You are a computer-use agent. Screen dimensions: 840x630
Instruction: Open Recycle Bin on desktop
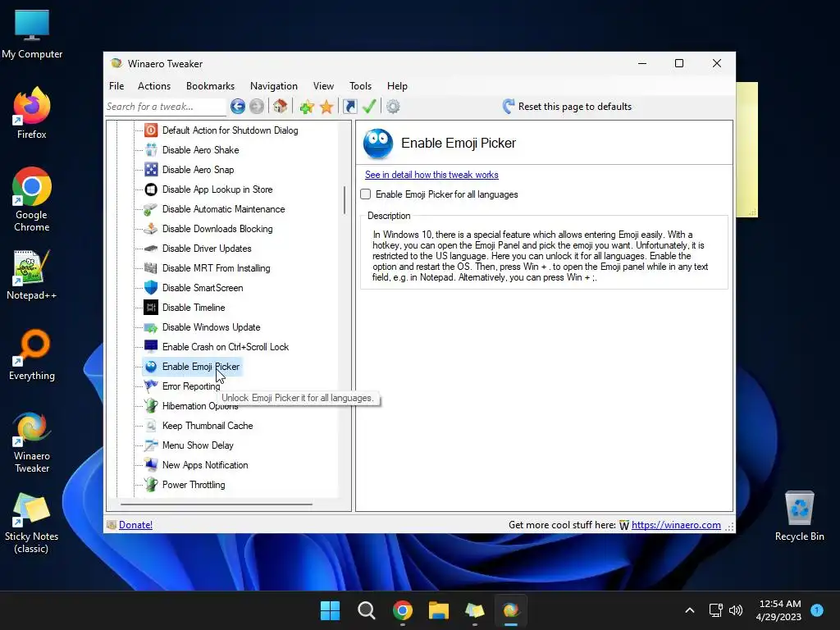(799, 516)
